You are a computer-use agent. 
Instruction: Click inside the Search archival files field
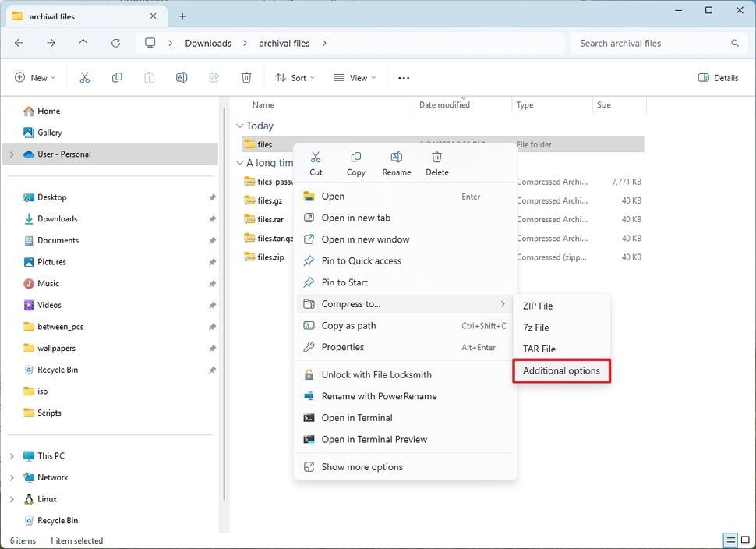point(657,43)
